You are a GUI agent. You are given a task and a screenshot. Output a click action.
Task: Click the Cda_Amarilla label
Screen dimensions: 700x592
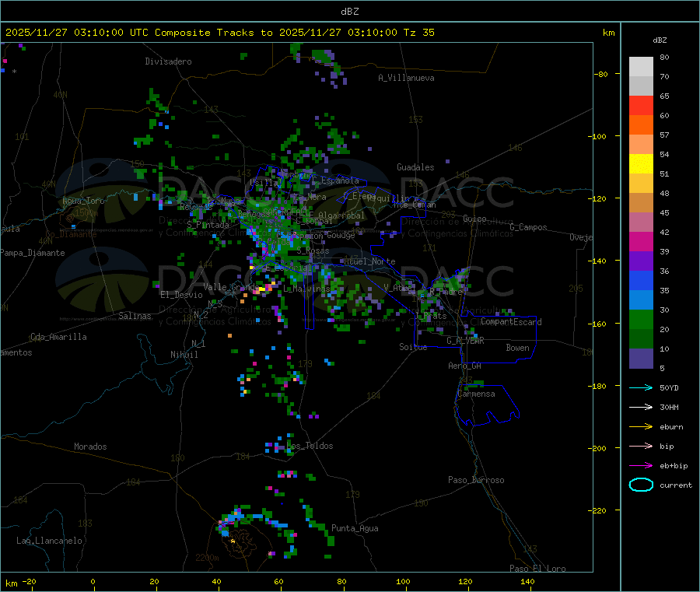(x=58, y=337)
